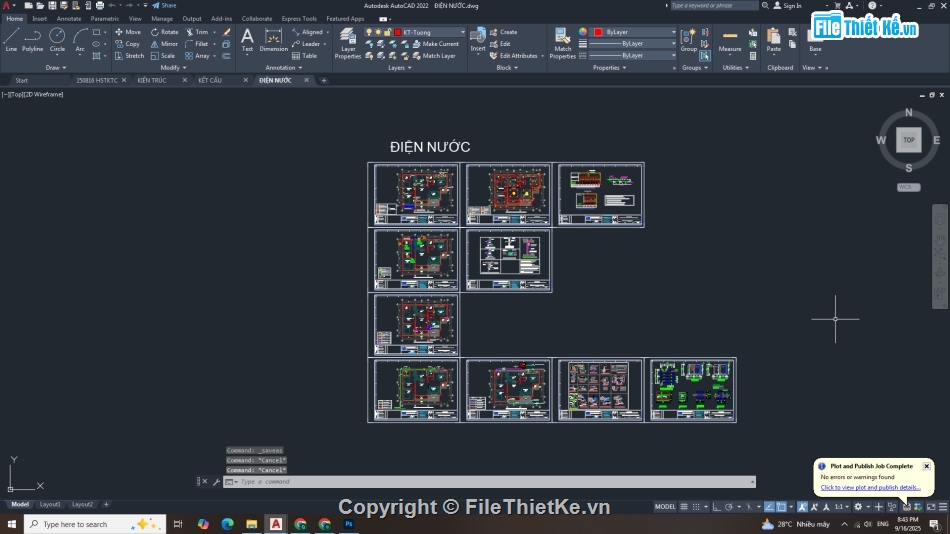The width and height of the screenshot is (950, 534).
Task: Click the Make Current layer button
Action: (436, 44)
